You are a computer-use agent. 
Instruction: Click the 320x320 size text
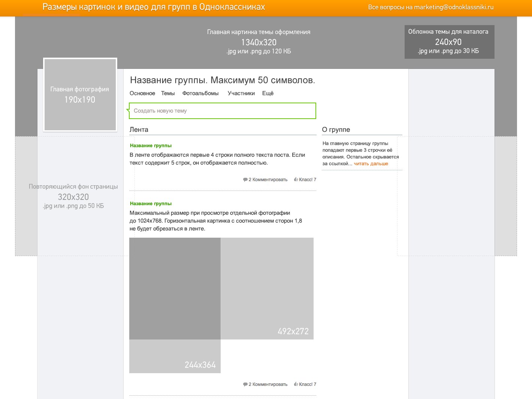73,197
